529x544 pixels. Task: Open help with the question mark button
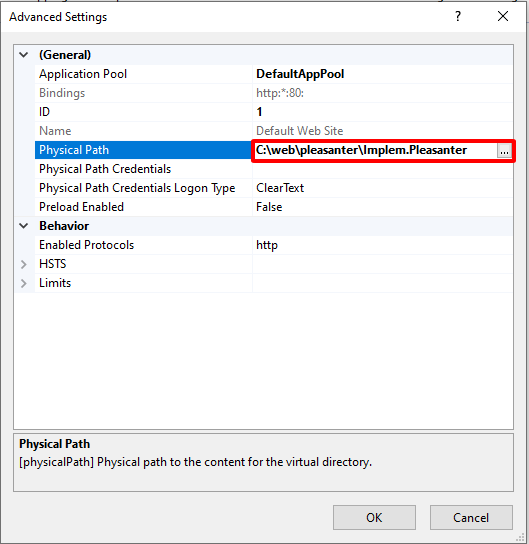[x=458, y=16]
